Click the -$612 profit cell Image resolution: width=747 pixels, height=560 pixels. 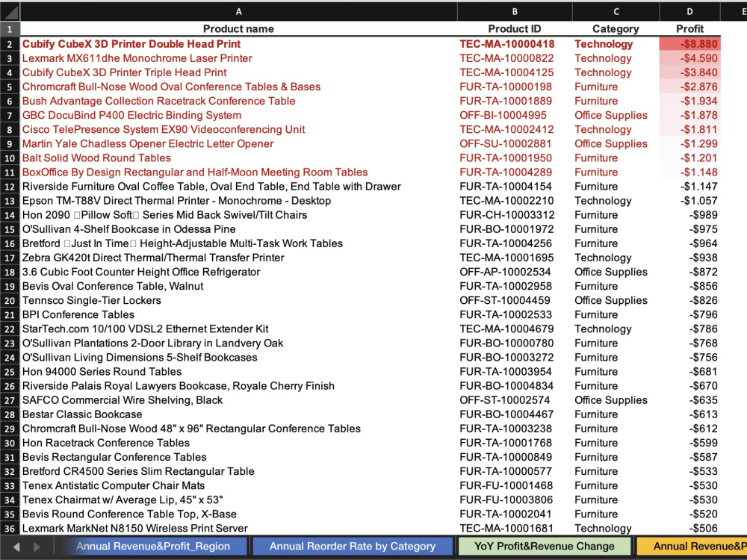[x=689, y=429]
